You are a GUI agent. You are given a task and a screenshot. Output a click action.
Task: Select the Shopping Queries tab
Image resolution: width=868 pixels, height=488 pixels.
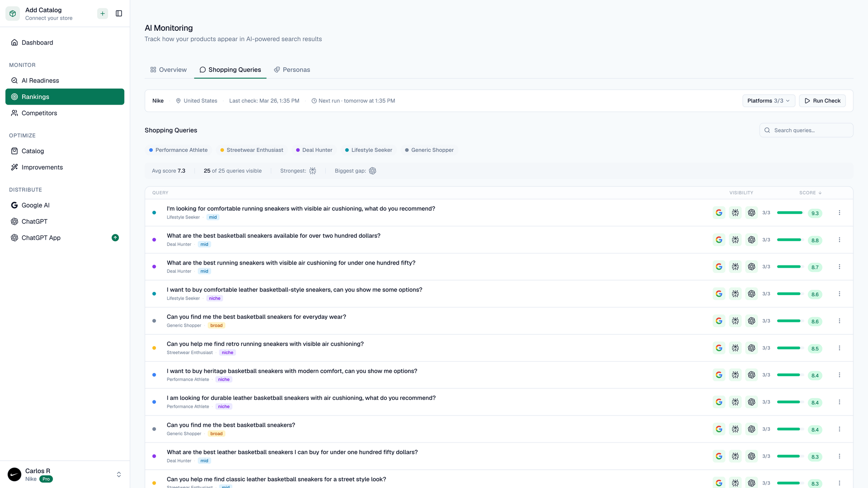[x=230, y=70]
